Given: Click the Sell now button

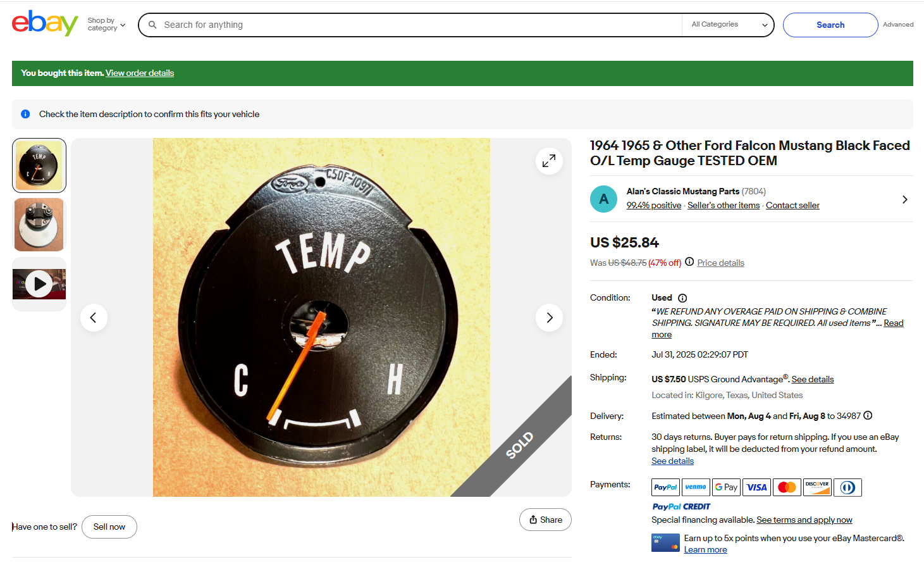Looking at the screenshot, I should pyautogui.click(x=109, y=527).
